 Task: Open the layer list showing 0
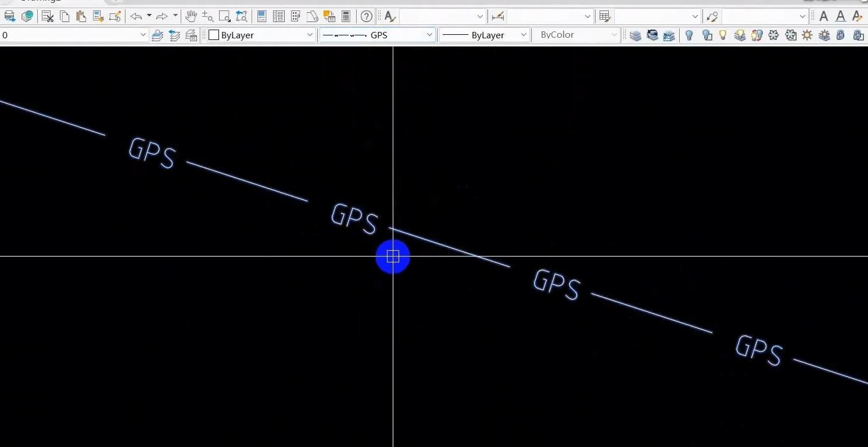[74, 35]
